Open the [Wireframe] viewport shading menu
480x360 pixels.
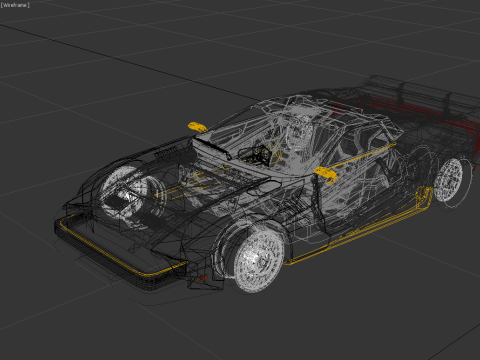pyautogui.click(x=15, y=5)
